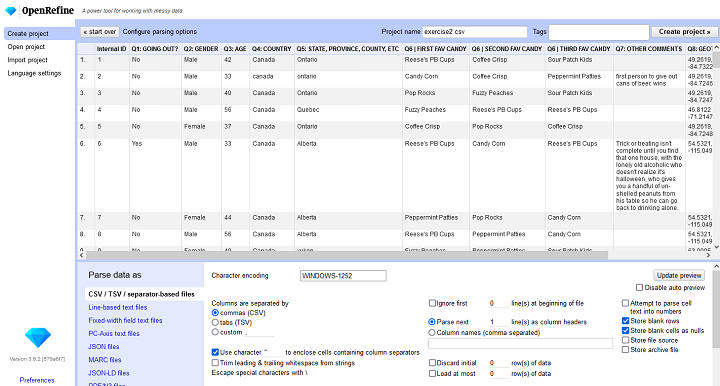Click the preview horizontal scrollbar
720x386 pixels.
pyautogui.click(x=347, y=255)
